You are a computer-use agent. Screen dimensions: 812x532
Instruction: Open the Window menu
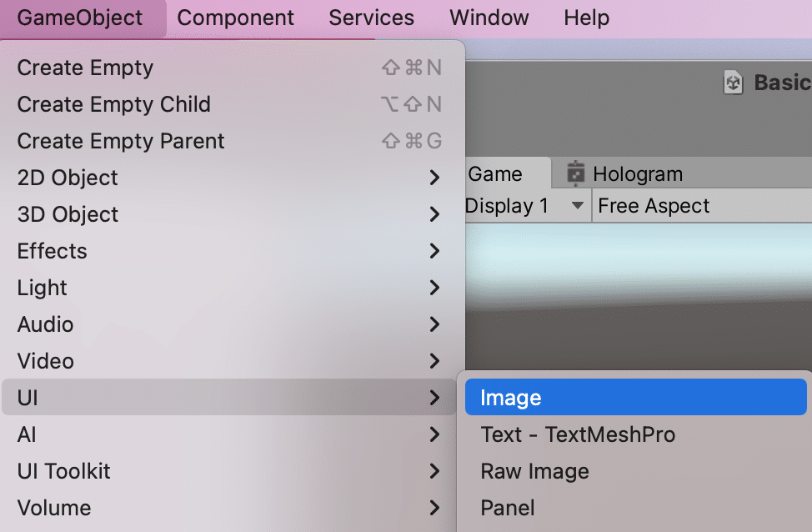tap(489, 18)
